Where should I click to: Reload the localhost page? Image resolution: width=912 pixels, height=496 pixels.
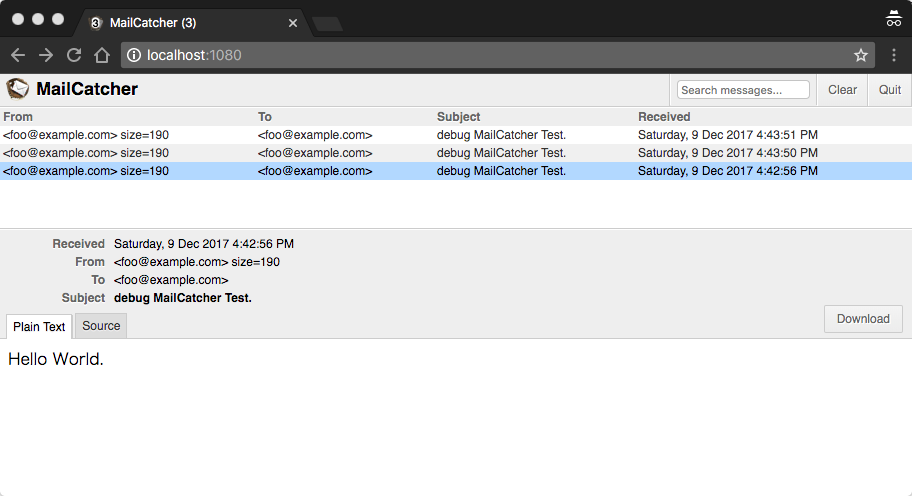point(74,55)
